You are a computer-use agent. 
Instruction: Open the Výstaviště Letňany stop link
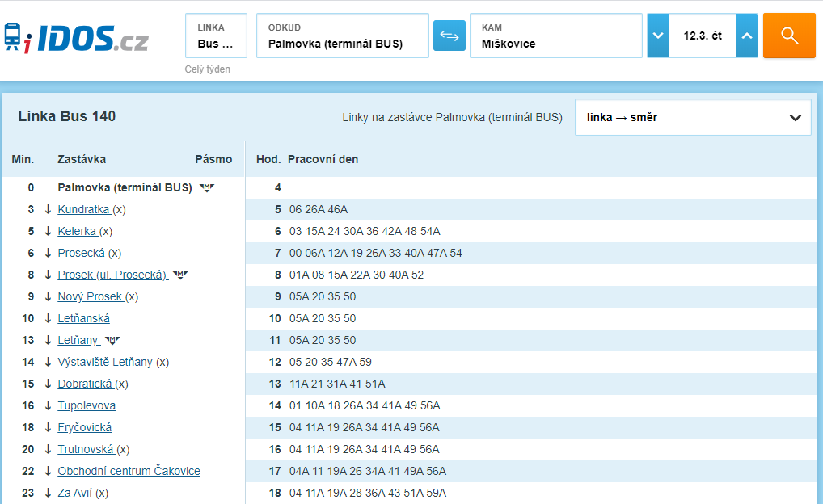click(x=105, y=362)
